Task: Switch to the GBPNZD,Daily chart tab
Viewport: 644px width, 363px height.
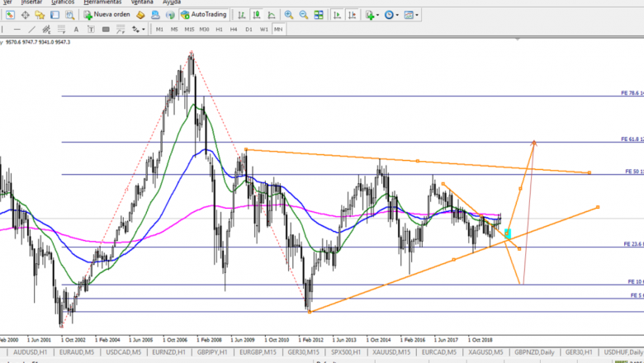Action: (534, 352)
